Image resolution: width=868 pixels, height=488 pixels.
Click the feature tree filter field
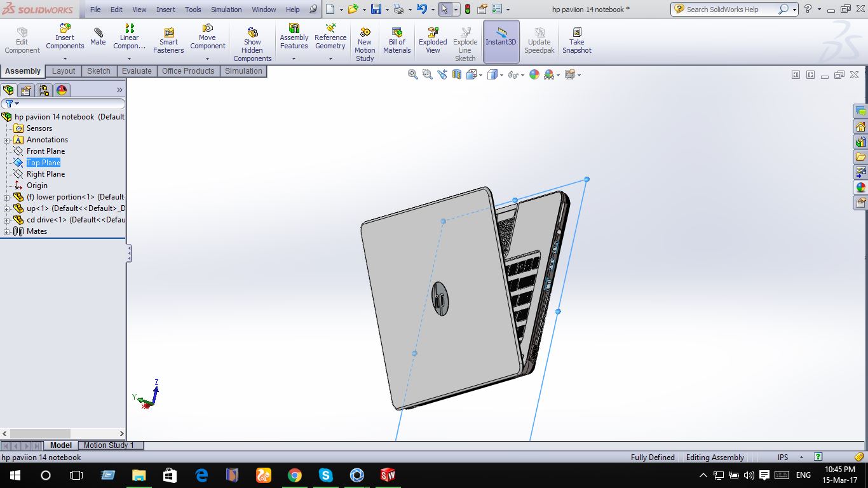(64, 104)
